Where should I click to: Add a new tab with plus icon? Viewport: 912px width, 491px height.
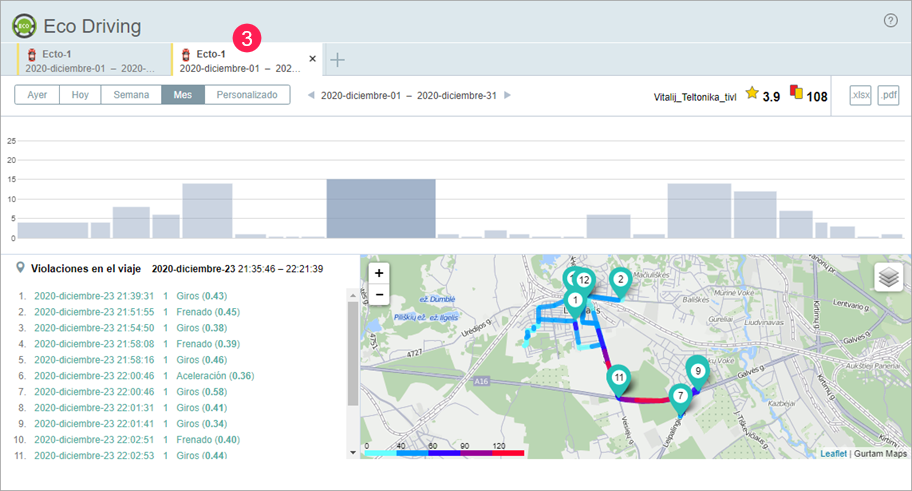pos(338,60)
